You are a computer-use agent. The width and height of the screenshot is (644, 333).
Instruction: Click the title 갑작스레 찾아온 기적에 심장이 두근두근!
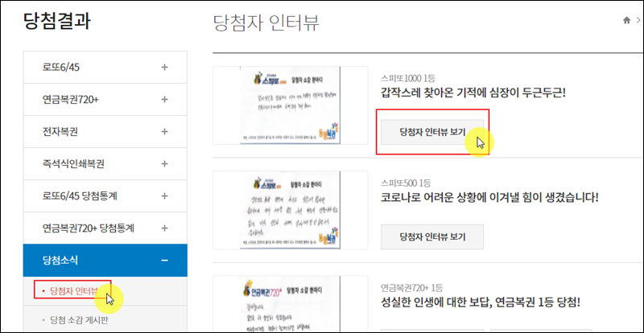click(473, 93)
